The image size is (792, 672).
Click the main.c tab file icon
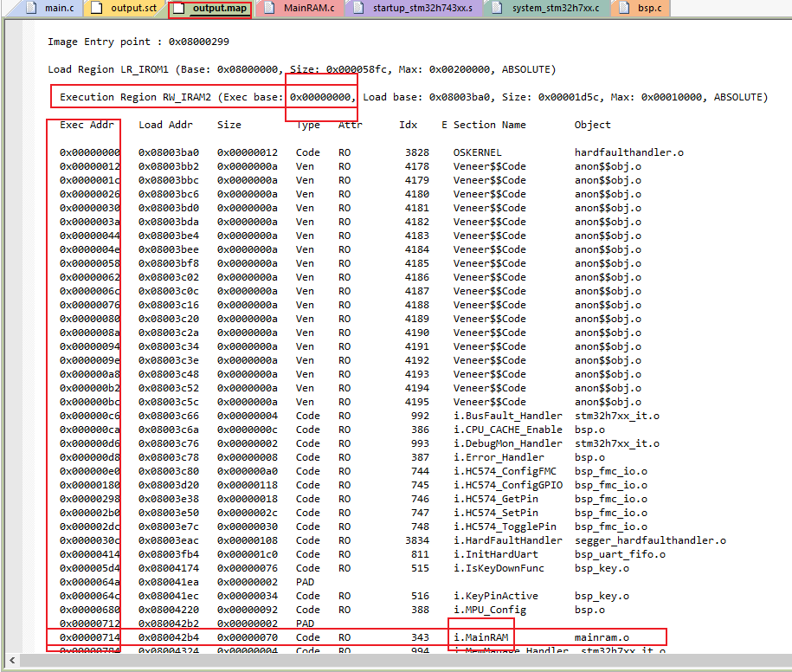[x=31, y=9]
